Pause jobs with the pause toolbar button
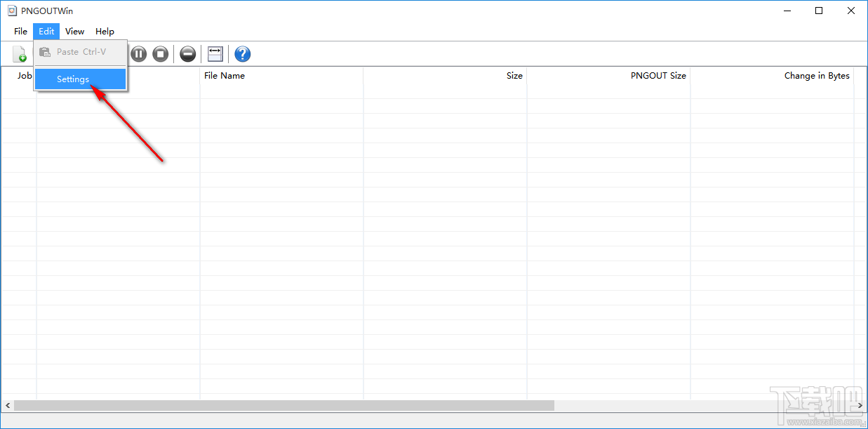 click(x=139, y=54)
